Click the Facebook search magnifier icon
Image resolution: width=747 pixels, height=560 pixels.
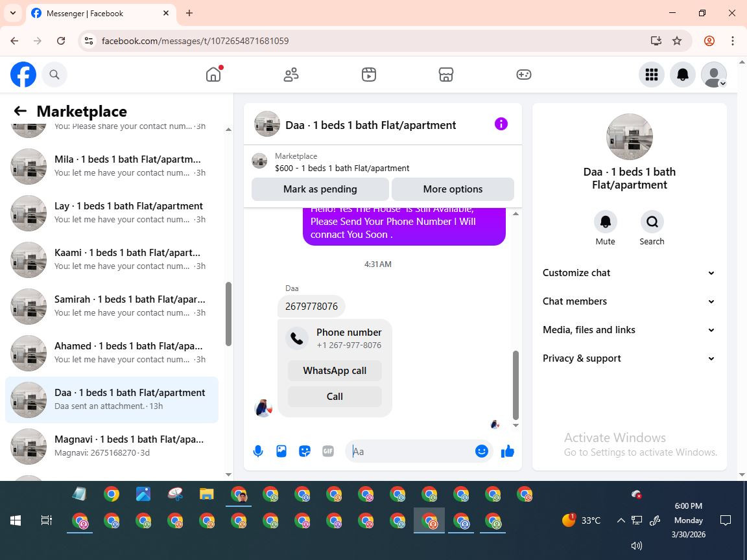(x=54, y=75)
